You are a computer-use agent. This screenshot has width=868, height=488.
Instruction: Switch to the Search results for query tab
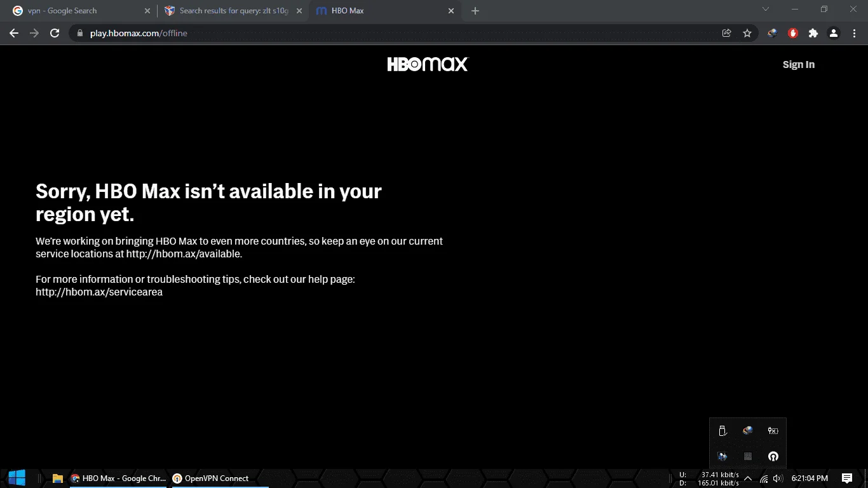pyautogui.click(x=233, y=11)
